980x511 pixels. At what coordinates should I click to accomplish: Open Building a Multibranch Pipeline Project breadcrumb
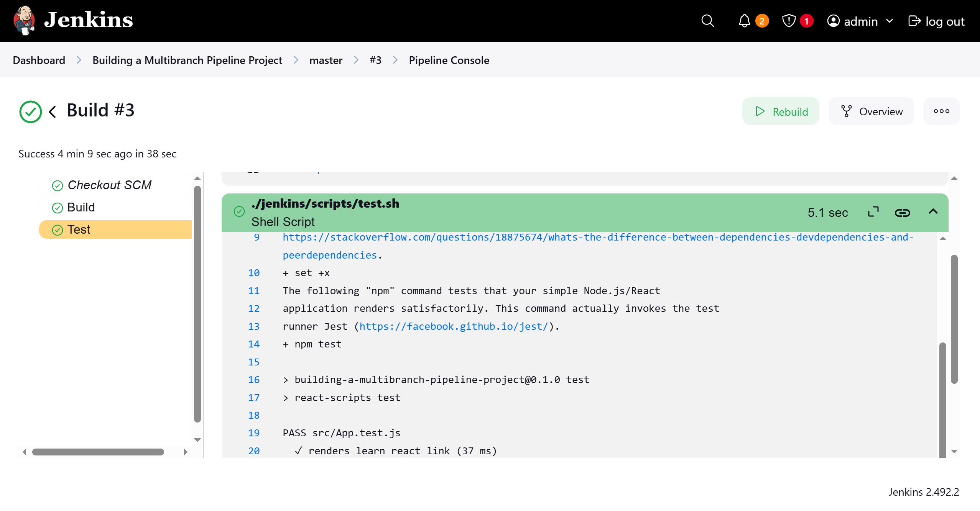pos(187,60)
